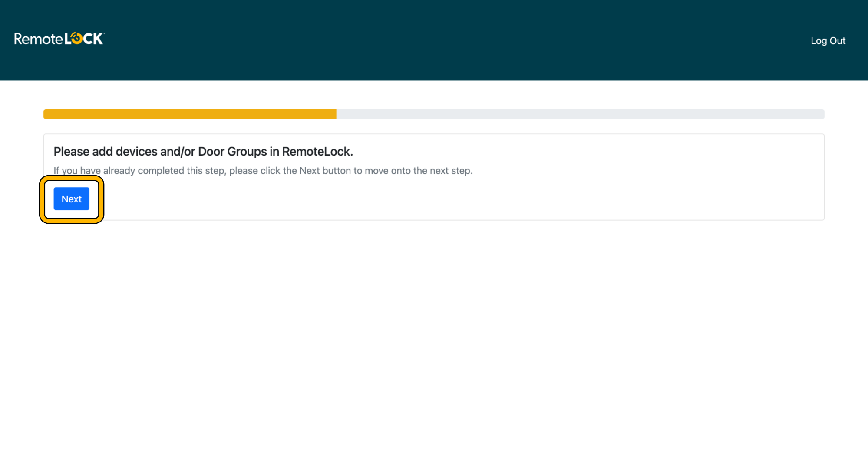Click the setup step card

(x=434, y=176)
